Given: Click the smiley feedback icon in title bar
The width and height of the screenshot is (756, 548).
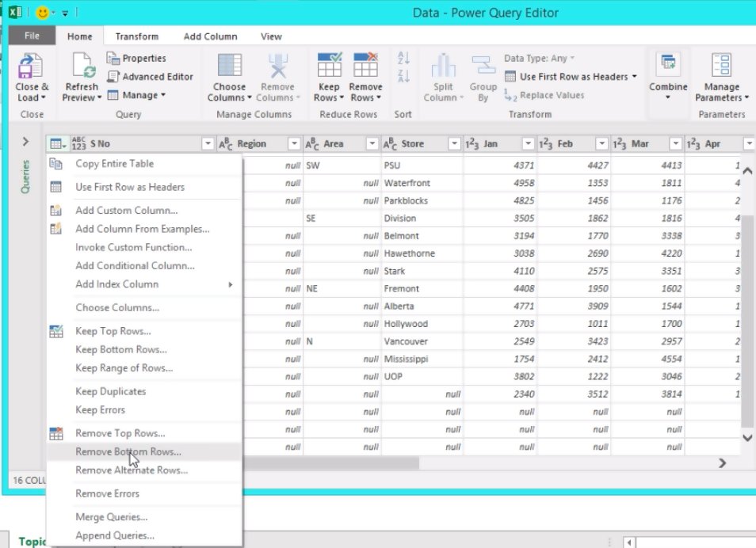Looking at the screenshot, I should [x=43, y=13].
